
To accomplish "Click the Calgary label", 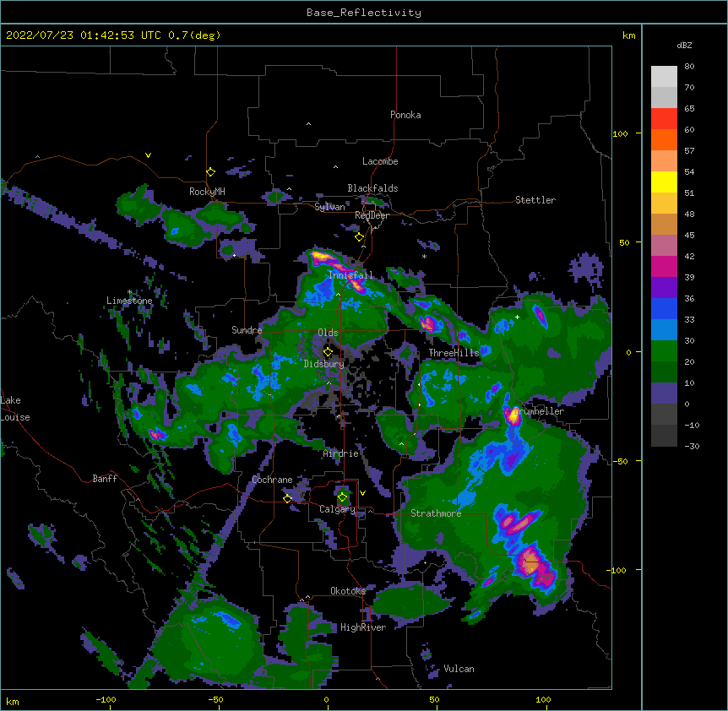I will pos(337,509).
